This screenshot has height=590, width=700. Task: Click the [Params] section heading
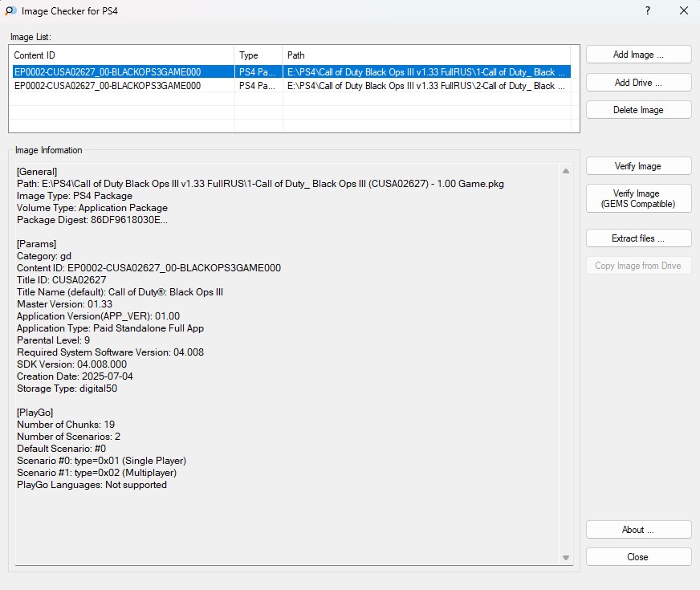pyautogui.click(x=37, y=244)
